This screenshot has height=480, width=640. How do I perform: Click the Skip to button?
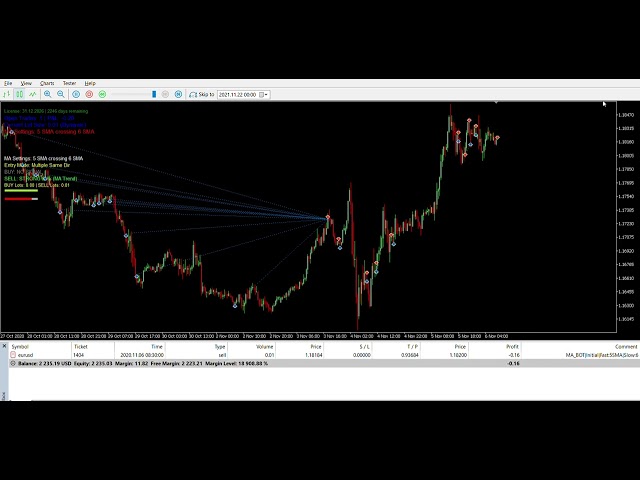coord(202,94)
